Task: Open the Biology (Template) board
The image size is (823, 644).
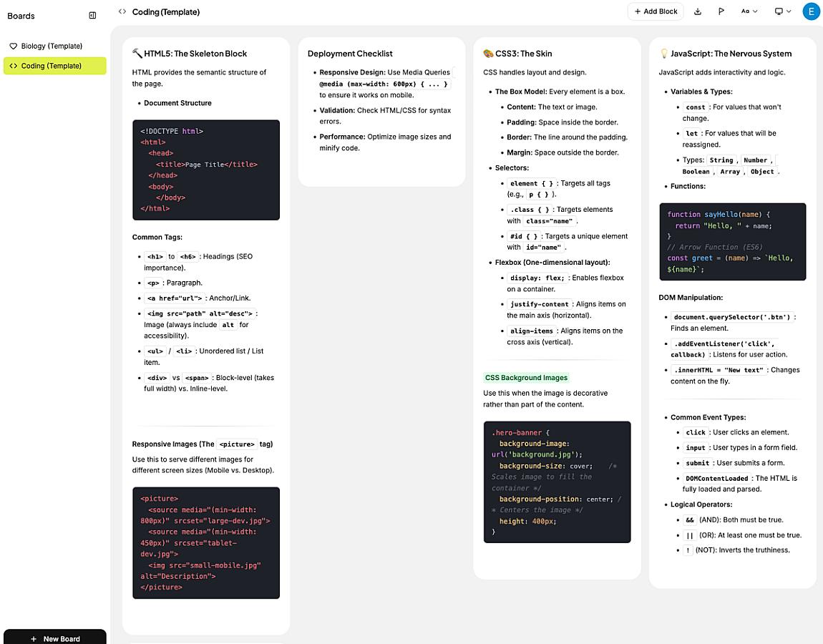Action: click(55, 47)
